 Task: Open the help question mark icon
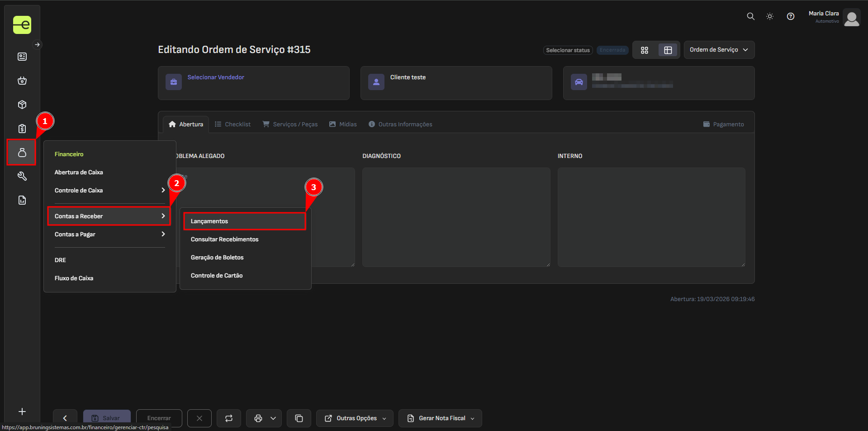coord(790,16)
